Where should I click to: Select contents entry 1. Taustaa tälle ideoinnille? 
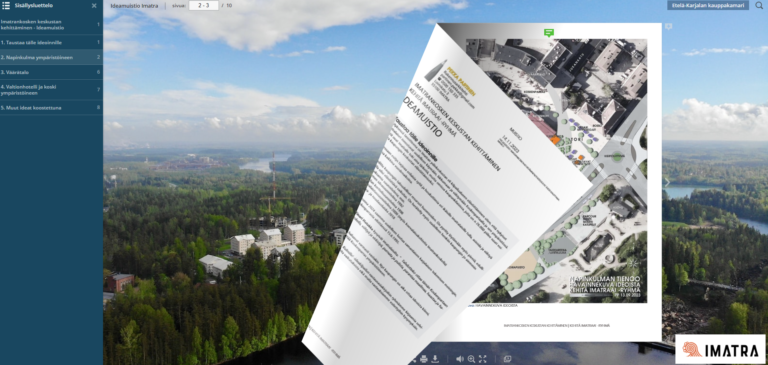click(51, 42)
